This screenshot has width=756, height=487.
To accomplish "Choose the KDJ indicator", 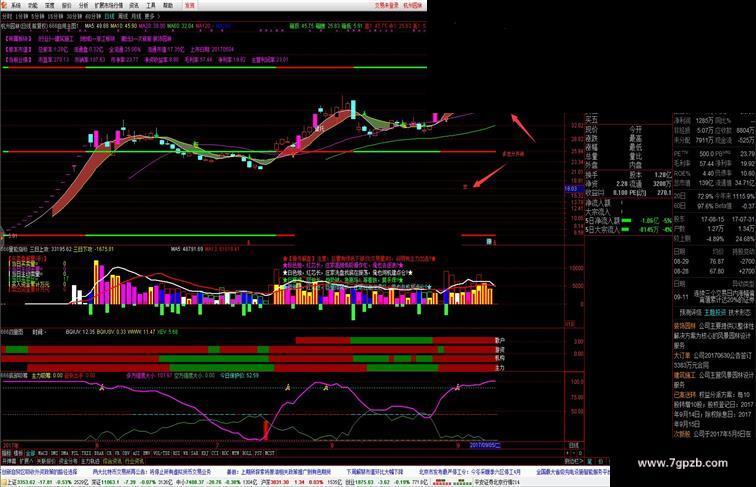I will [x=205, y=453].
